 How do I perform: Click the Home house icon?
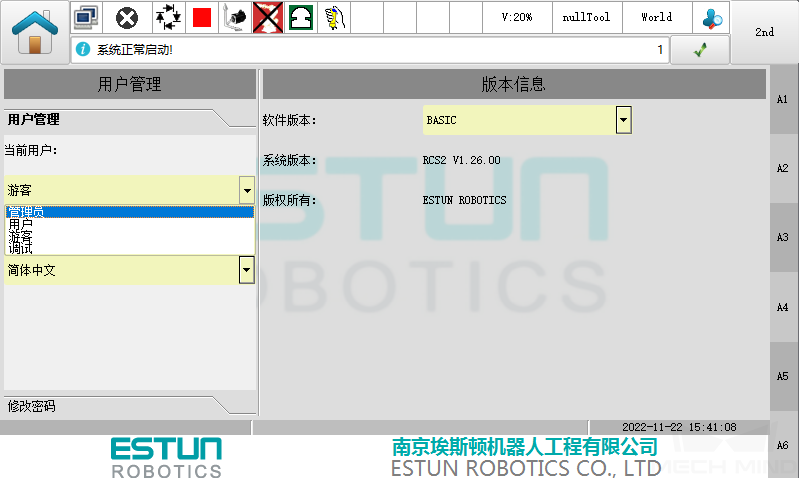click(35, 32)
